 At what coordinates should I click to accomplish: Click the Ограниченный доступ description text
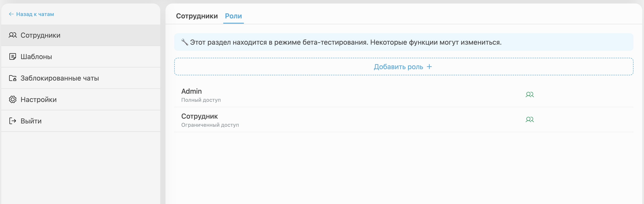click(210, 125)
